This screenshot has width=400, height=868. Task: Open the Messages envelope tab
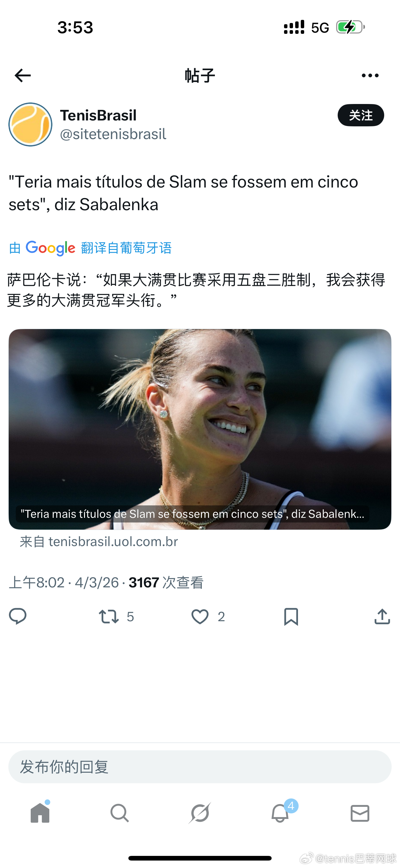tap(360, 813)
